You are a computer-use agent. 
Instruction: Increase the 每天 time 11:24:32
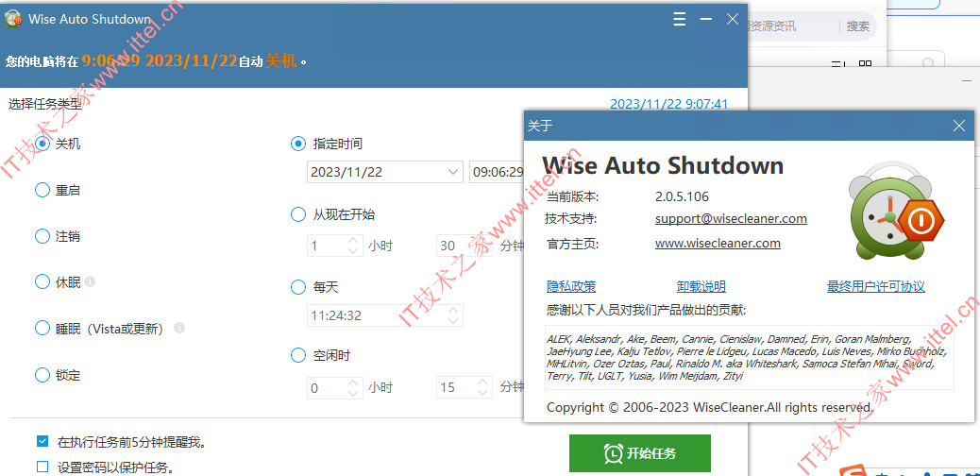tap(452, 310)
